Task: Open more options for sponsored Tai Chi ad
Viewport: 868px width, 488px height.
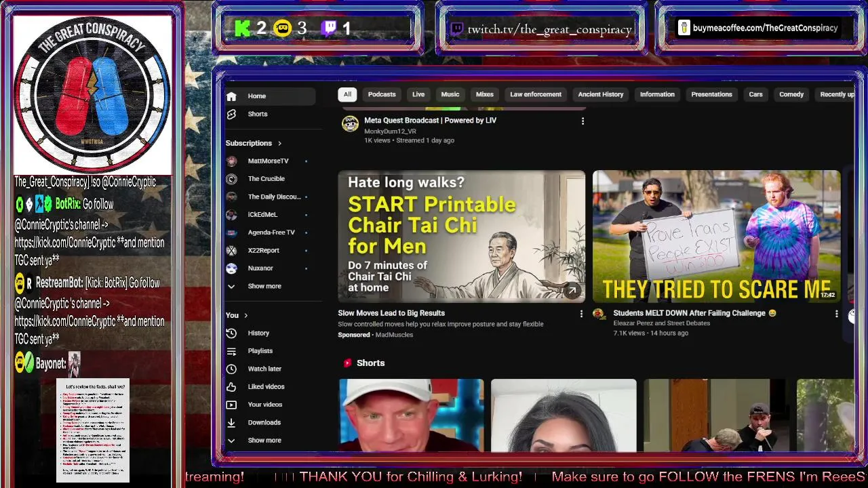Action: coord(581,314)
